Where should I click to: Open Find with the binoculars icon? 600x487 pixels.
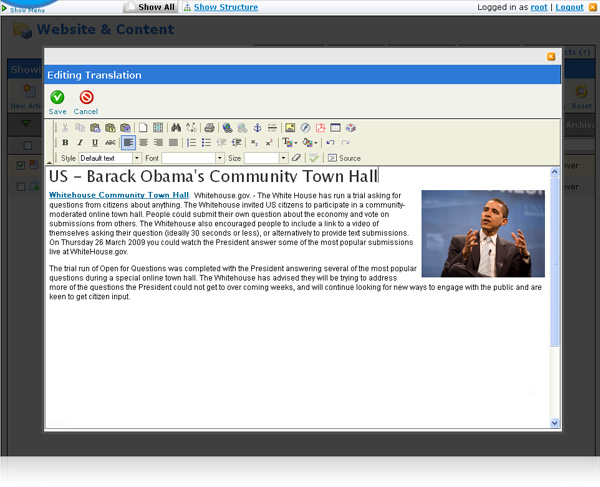[176, 127]
